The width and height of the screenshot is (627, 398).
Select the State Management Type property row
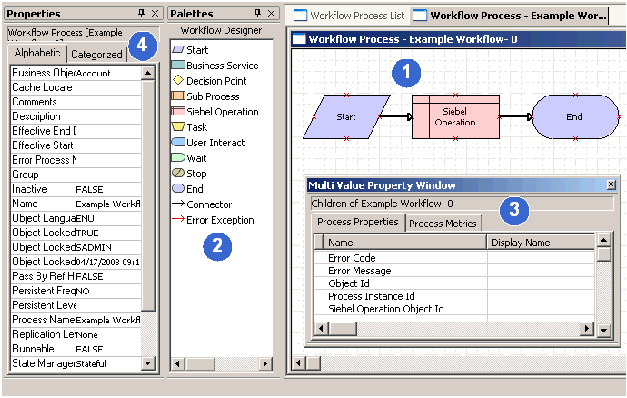tap(76, 363)
